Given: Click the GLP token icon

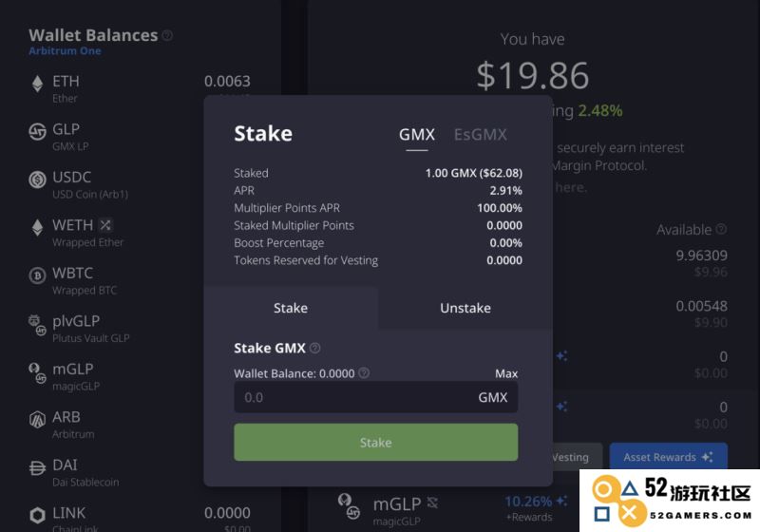Looking at the screenshot, I should tap(37, 131).
